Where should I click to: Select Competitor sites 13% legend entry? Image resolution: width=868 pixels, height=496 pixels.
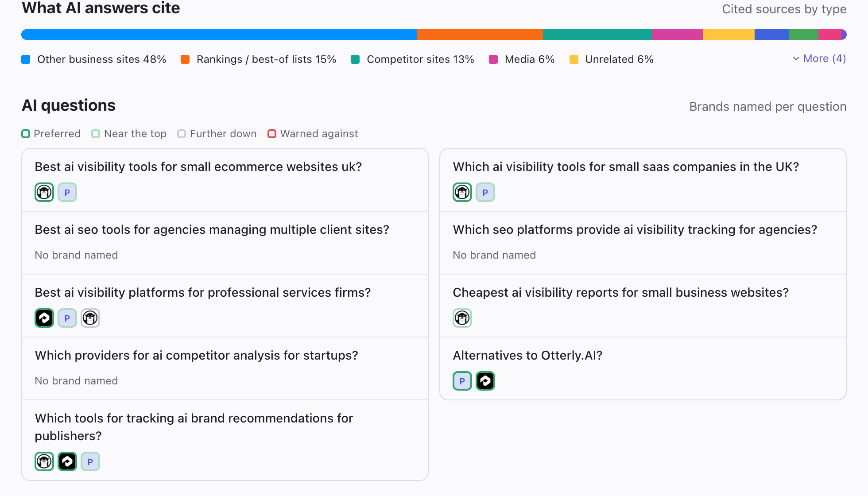click(413, 59)
